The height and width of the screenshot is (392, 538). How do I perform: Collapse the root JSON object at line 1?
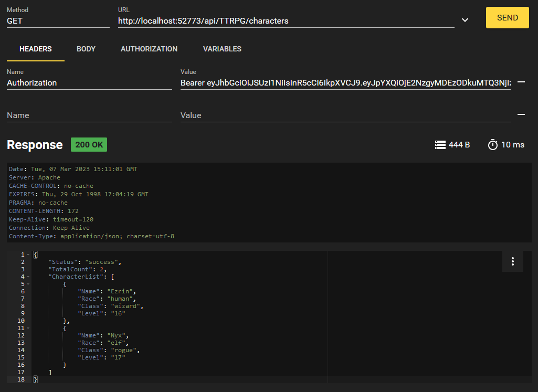[x=28, y=255]
